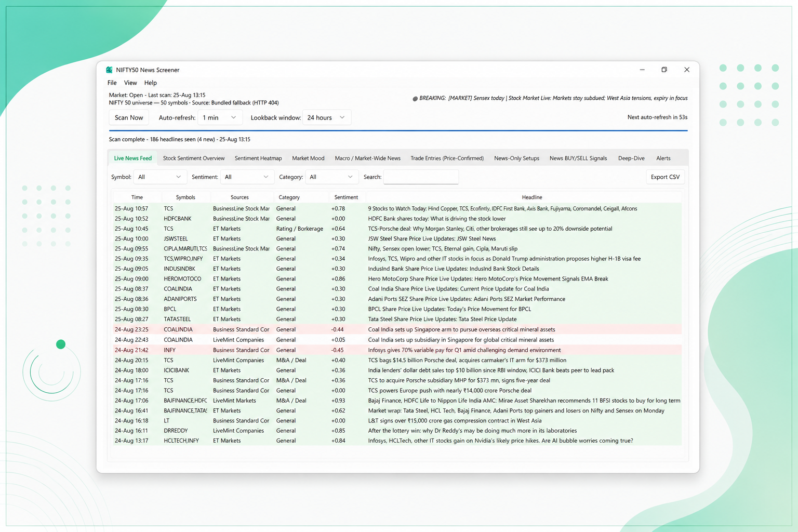Click the Scan Now button
This screenshot has height=532, width=798.
point(129,117)
